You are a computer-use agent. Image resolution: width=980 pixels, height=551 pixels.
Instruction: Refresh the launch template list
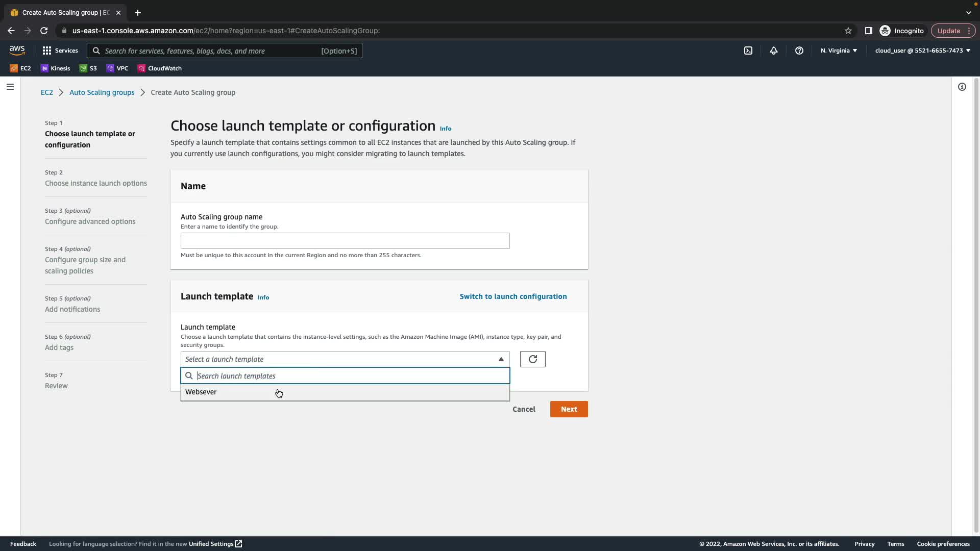[532, 359]
